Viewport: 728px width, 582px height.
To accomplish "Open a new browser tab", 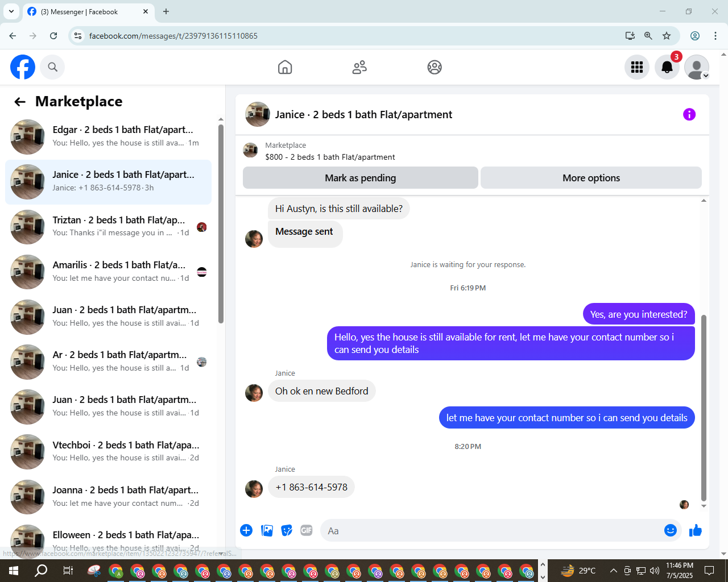I will click(166, 11).
